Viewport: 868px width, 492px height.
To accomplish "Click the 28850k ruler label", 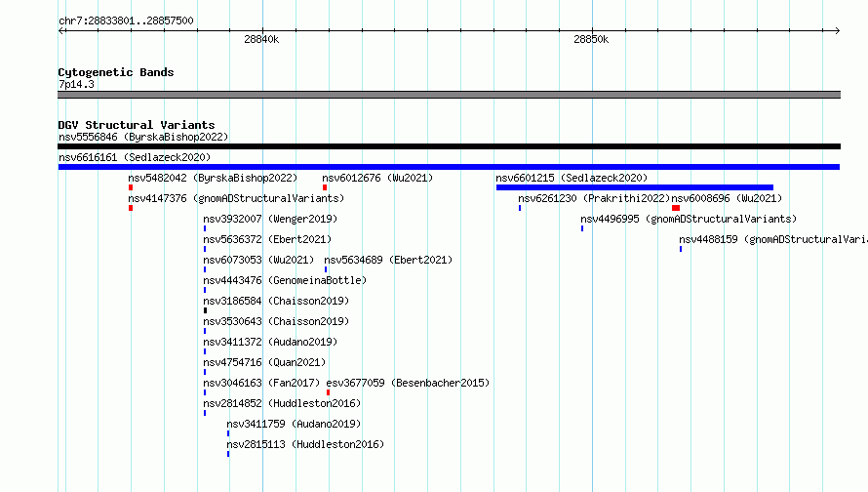I will tap(591, 39).
